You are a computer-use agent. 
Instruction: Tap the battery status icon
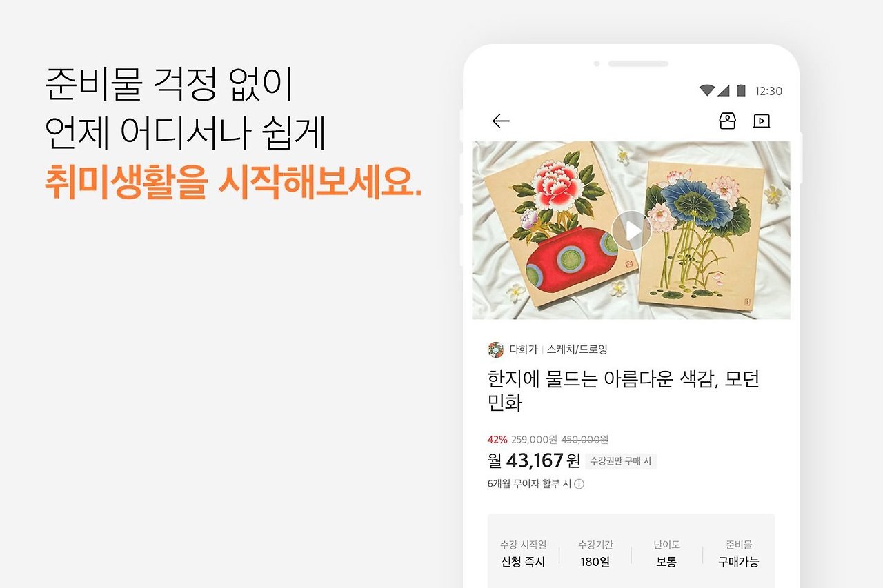pyautogui.click(x=742, y=90)
